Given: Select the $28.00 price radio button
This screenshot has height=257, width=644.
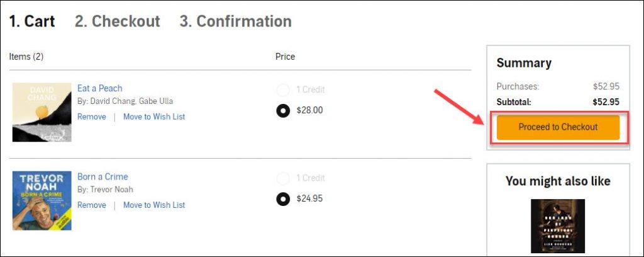Looking at the screenshot, I should 283,111.
